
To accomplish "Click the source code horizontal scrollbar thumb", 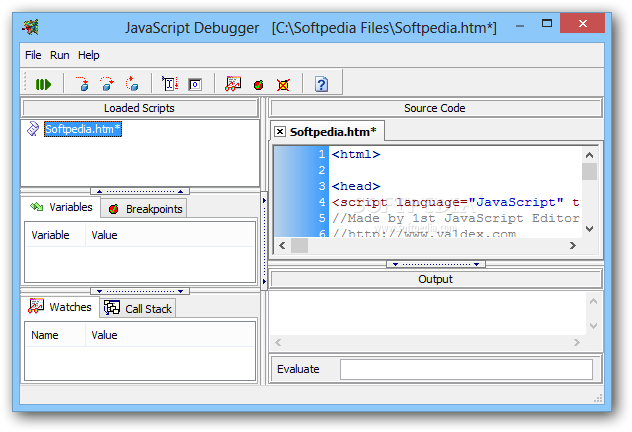I will pyautogui.click(x=299, y=245).
